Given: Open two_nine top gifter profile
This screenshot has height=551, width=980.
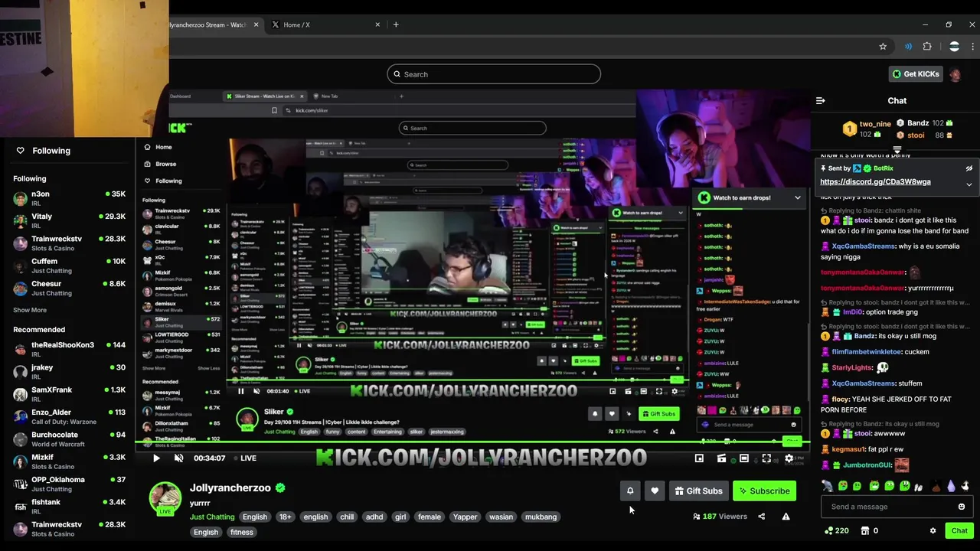Looking at the screenshot, I should 867,129.
